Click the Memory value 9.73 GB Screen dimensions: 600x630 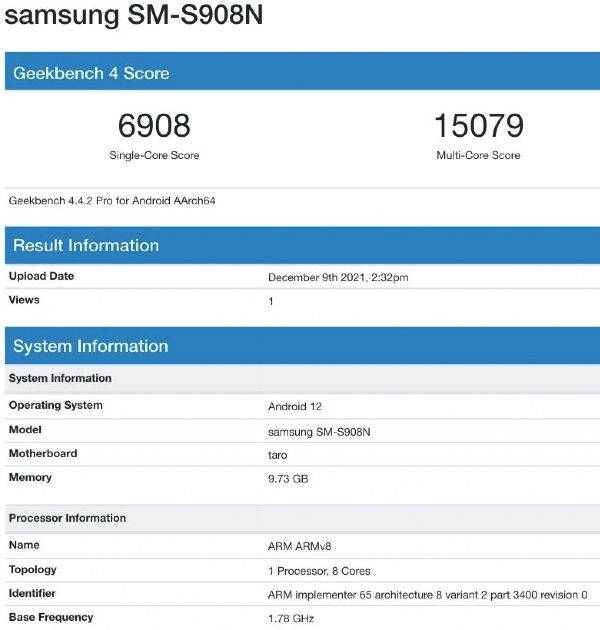click(288, 479)
